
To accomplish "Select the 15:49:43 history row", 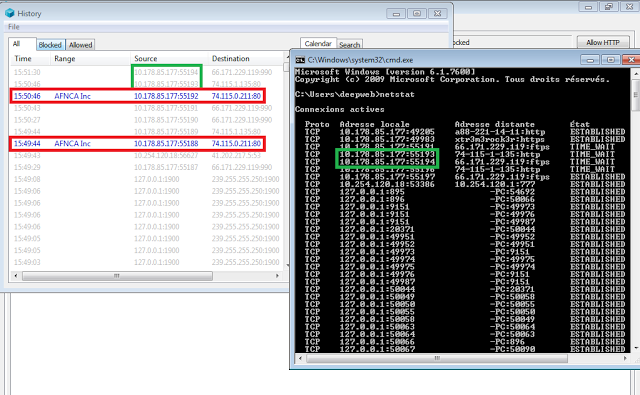I will pos(147,155).
